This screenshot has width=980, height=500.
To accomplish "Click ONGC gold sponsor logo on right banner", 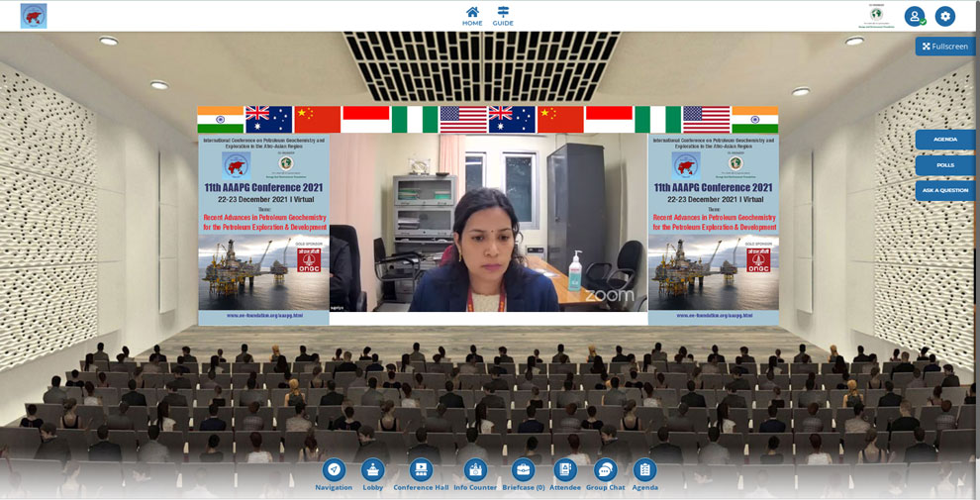I will [758, 259].
